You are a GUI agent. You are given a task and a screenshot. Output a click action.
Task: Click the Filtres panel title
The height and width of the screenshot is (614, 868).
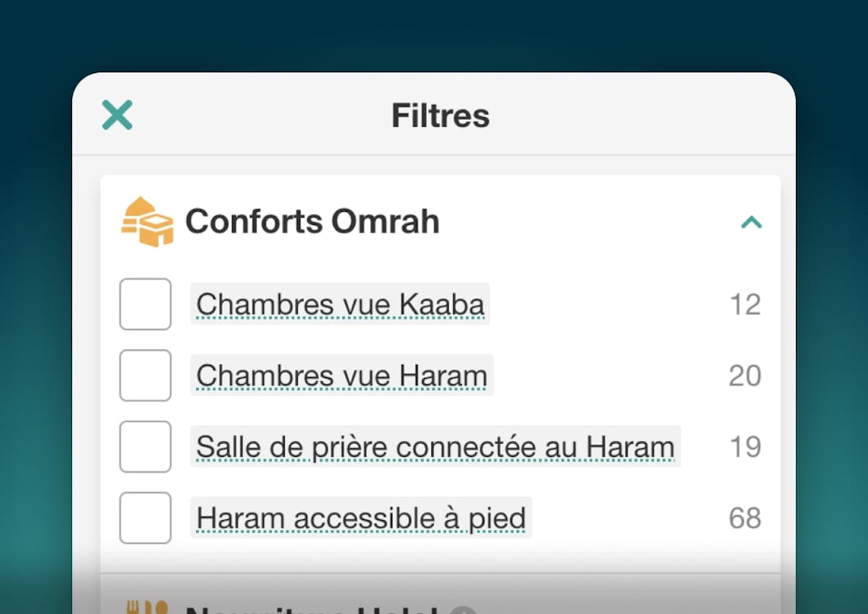click(440, 116)
